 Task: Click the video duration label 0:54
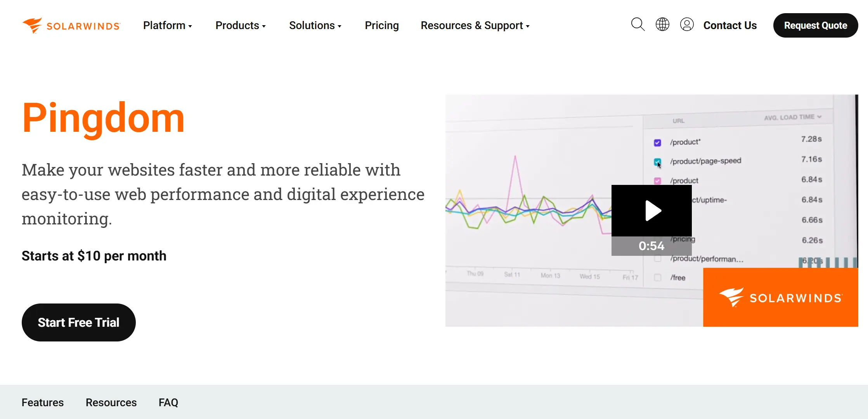click(651, 246)
